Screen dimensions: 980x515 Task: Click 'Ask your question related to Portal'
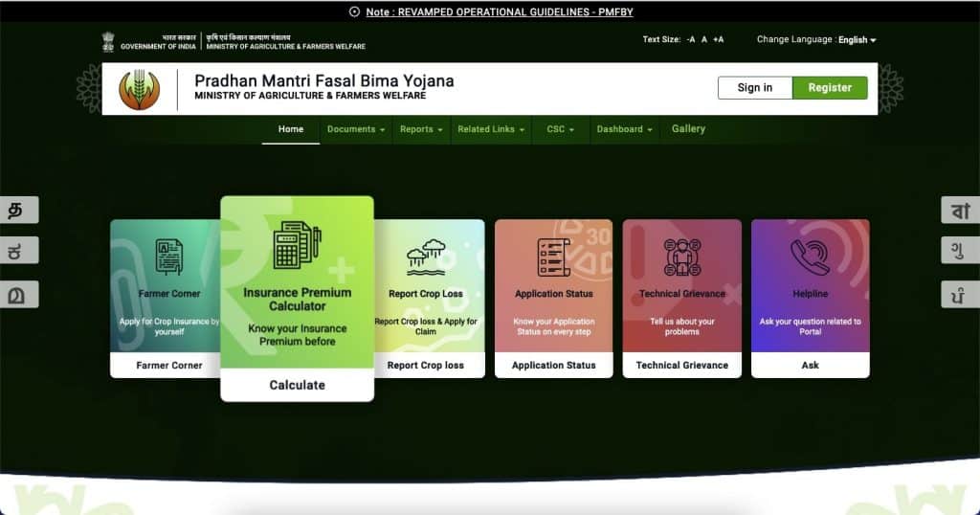(810, 326)
